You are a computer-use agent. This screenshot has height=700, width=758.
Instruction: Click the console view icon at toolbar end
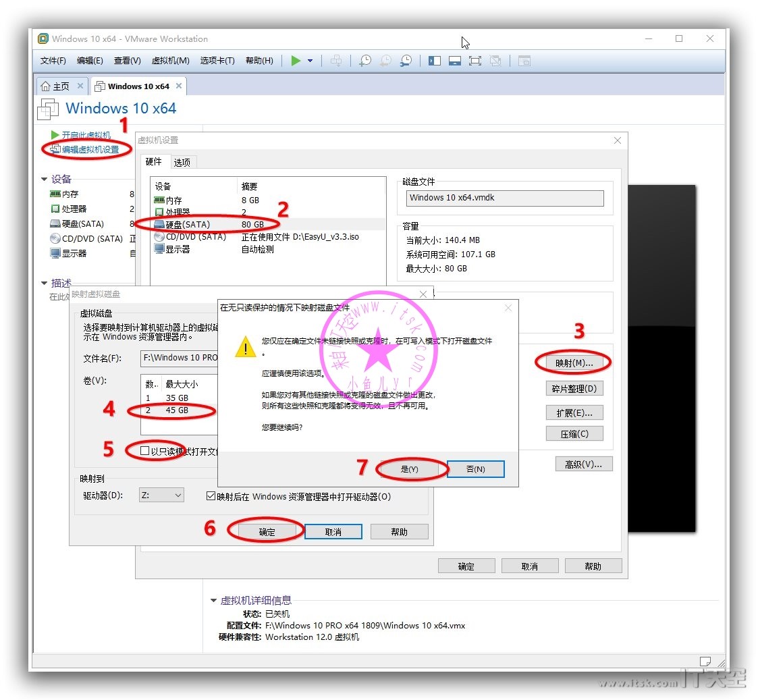(x=524, y=61)
